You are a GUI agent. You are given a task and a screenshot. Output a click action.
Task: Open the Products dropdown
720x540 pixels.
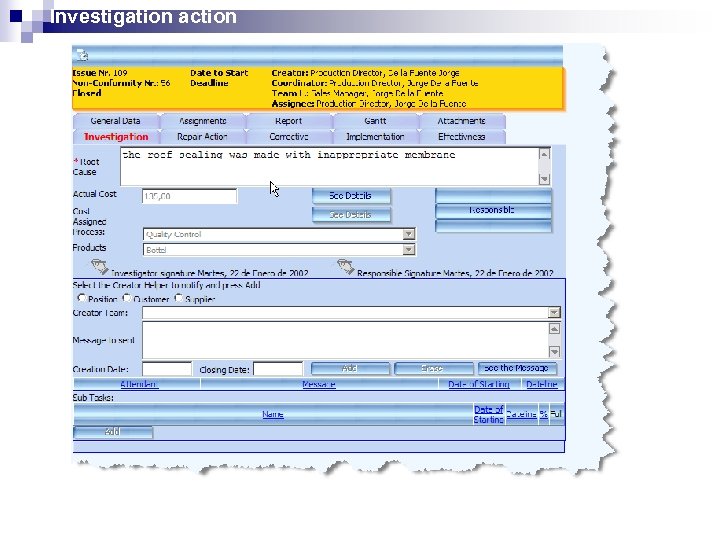(x=408, y=250)
